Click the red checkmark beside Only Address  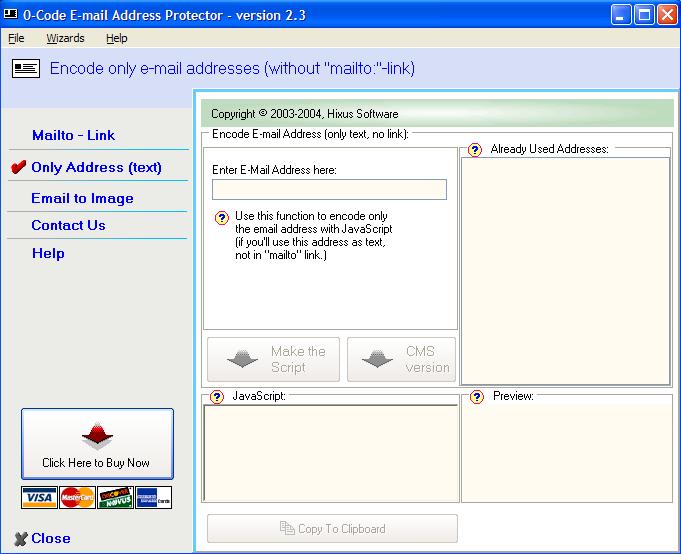[x=19, y=167]
